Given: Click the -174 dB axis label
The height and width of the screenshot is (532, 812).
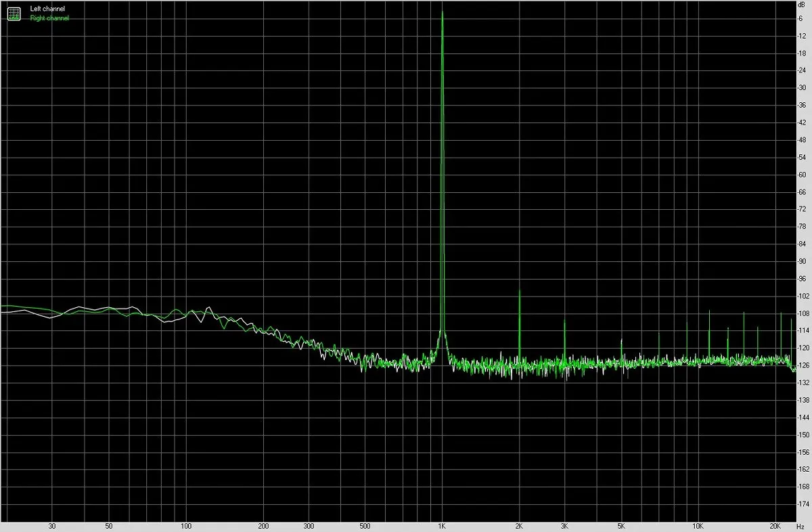Looking at the screenshot, I should 803,504.
